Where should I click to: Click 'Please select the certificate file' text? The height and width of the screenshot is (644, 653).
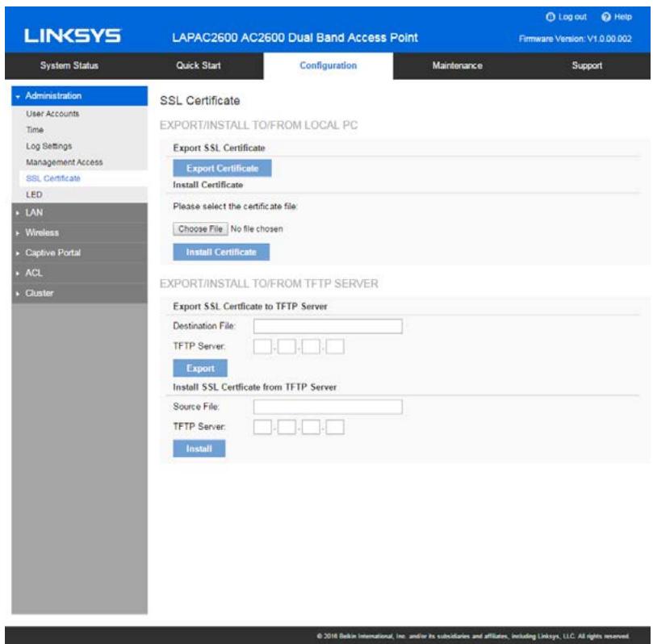(235, 207)
